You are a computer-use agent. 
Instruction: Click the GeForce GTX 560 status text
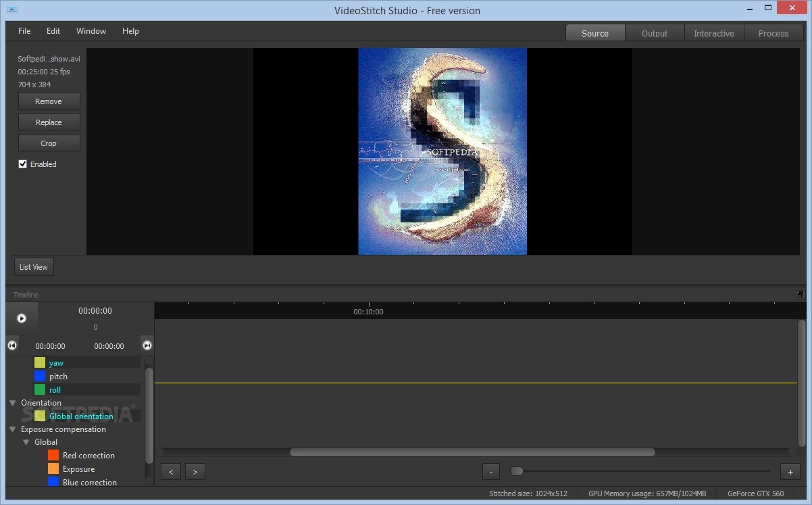[756, 494]
